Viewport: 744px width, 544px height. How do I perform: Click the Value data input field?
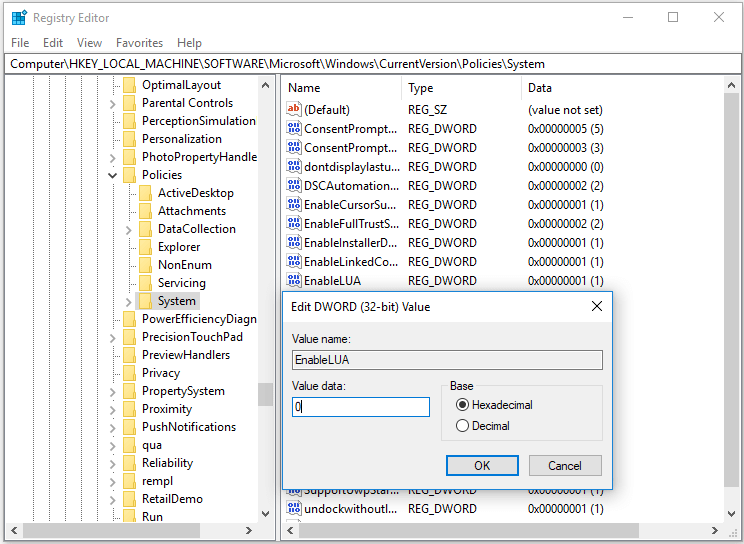(361, 407)
